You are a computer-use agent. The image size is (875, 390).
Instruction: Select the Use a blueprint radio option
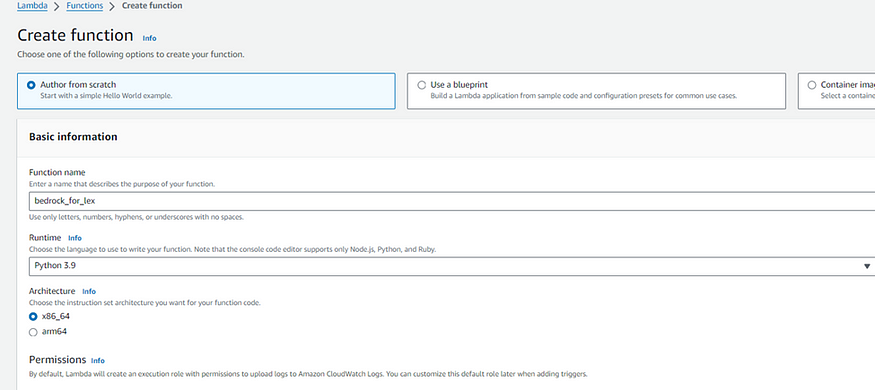pyautogui.click(x=421, y=85)
